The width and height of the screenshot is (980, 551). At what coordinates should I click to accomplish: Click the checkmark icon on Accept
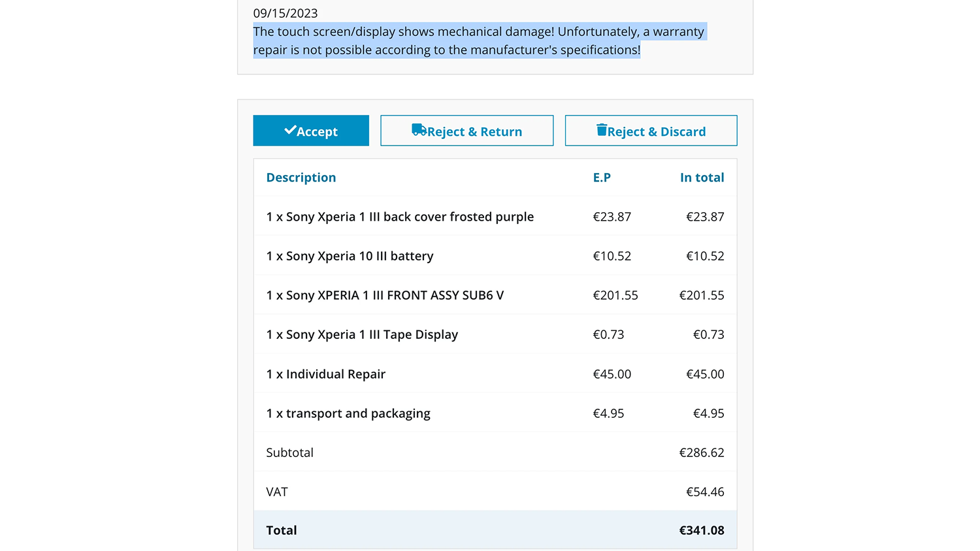tap(290, 131)
